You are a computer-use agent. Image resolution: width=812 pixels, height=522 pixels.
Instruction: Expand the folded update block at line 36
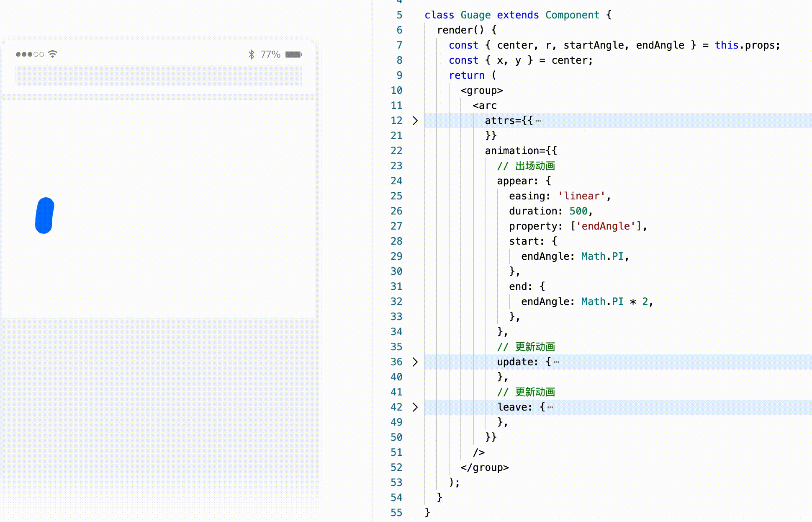tap(415, 362)
